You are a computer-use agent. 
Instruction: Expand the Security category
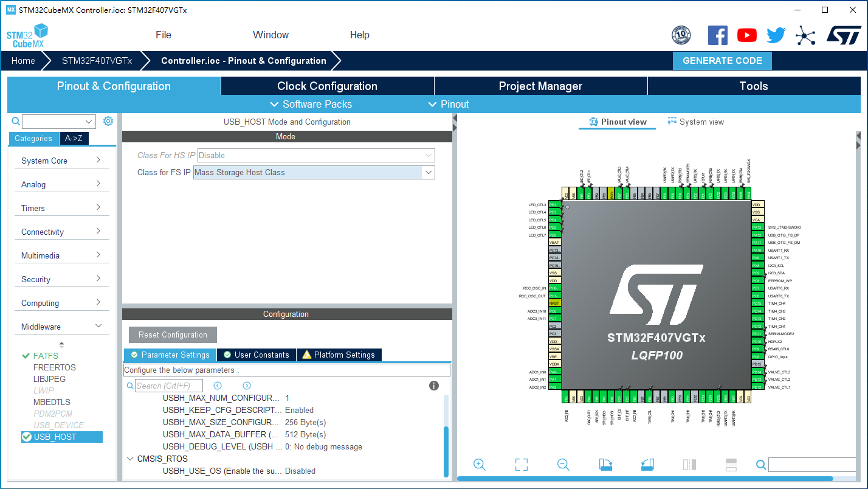pyautogui.click(x=61, y=279)
